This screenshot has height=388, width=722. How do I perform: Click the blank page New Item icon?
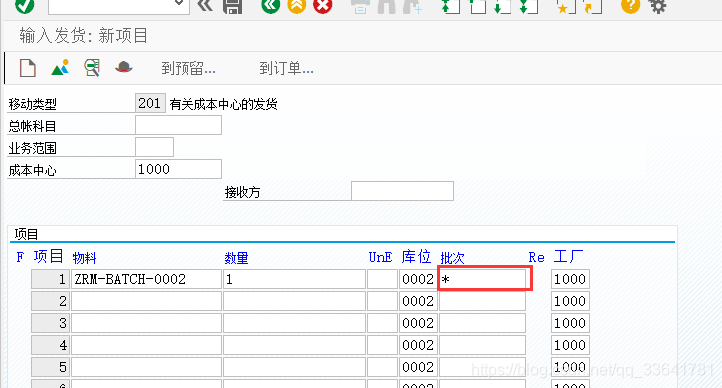click(28, 68)
